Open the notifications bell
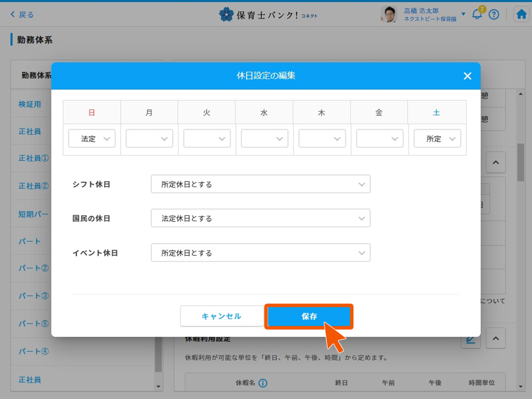The width and height of the screenshot is (532, 399). point(477,14)
